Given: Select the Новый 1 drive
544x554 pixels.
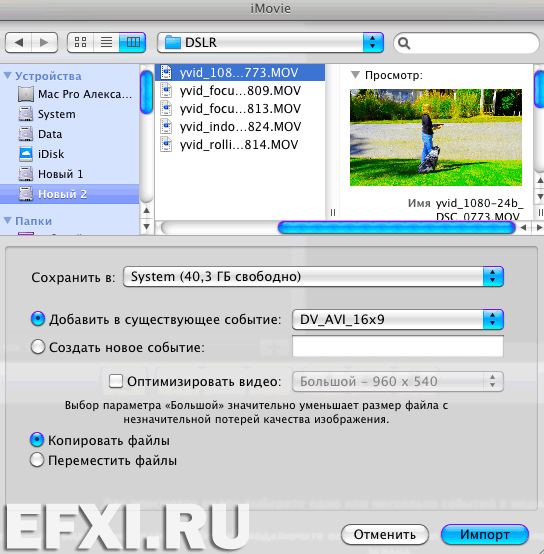Looking at the screenshot, I should tap(70, 174).
